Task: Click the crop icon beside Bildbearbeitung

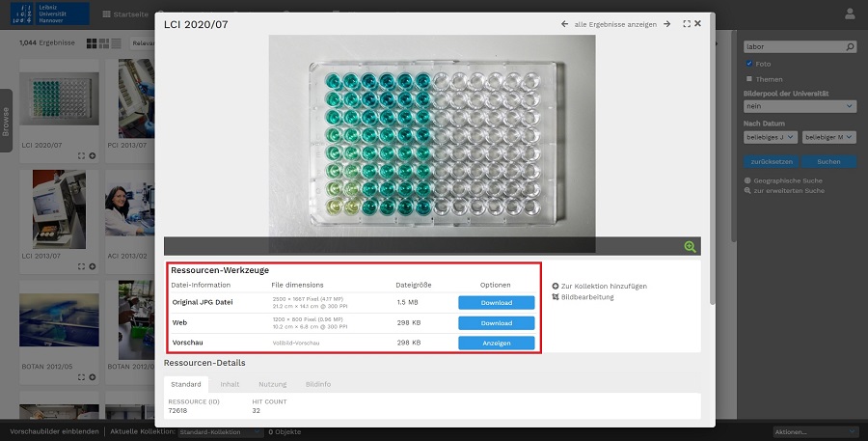Action: pos(556,297)
